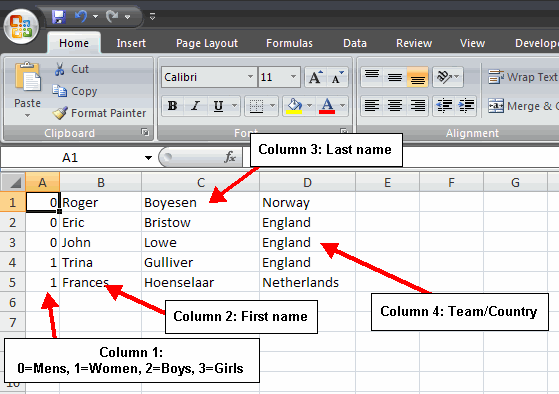Save the workbook using floppy icon
Viewport: 559px width, 394px height.
pyautogui.click(x=58, y=16)
